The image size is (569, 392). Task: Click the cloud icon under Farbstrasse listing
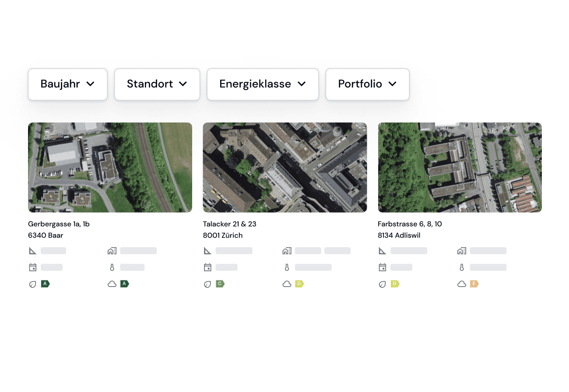462,284
